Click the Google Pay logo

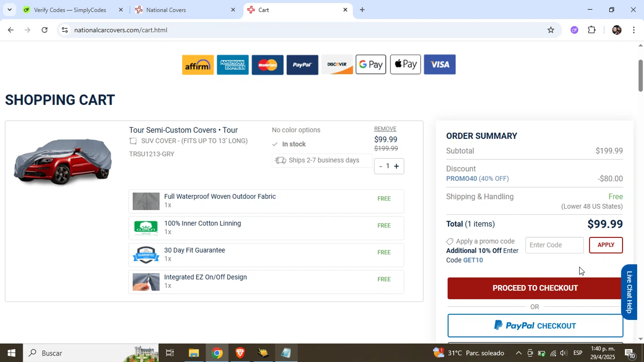pos(371,64)
